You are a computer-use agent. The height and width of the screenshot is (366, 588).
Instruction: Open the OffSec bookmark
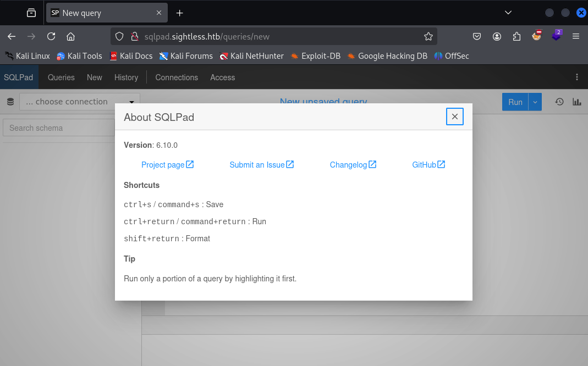[x=452, y=56]
